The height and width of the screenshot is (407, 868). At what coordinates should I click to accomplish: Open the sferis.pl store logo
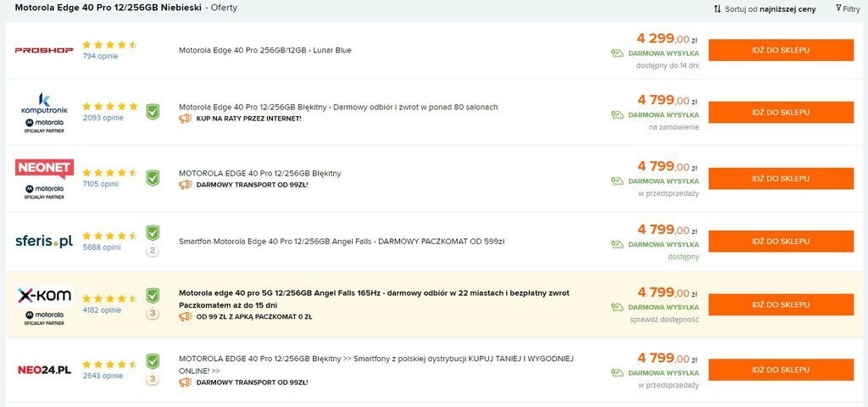coord(44,242)
